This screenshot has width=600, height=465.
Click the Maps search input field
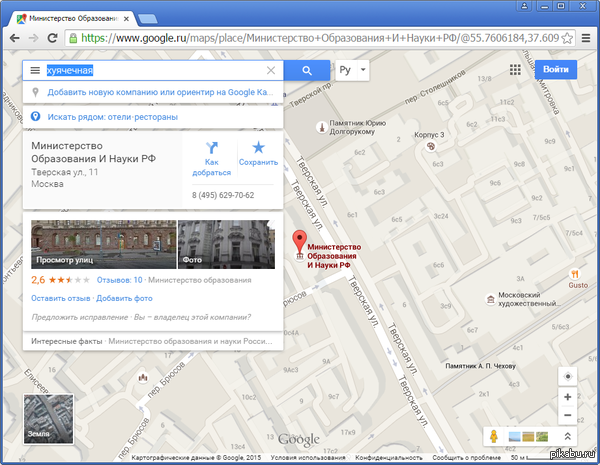click(155, 70)
